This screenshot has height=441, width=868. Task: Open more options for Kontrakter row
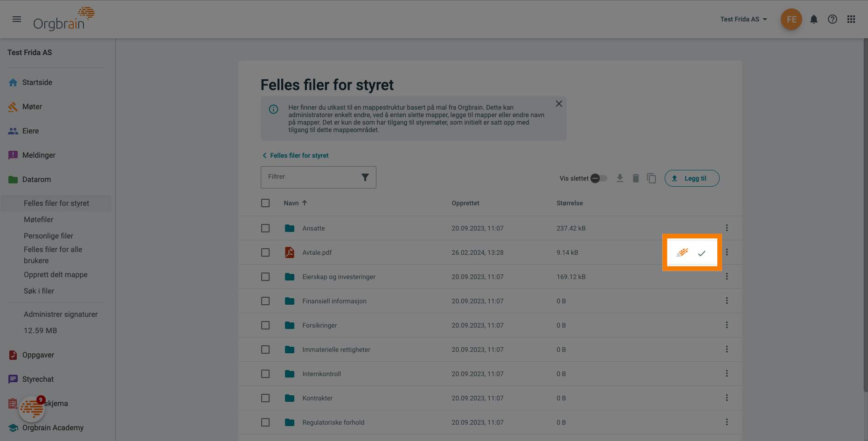pos(727,398)
